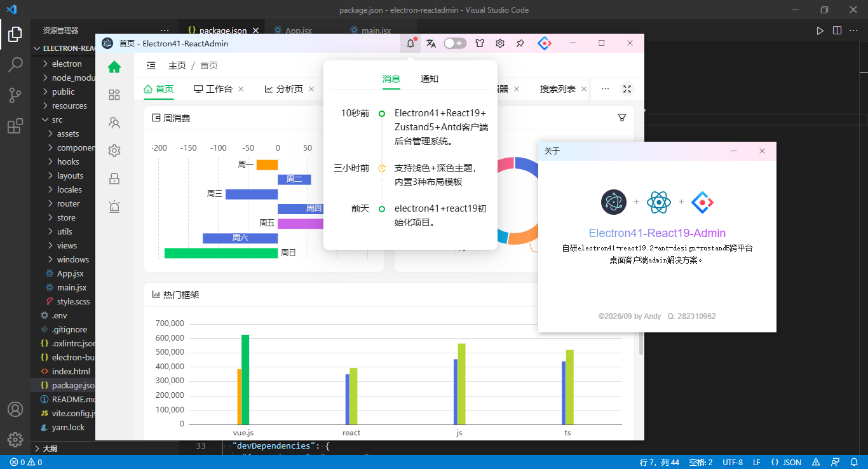Open the settings gear in app titlebar
Viewport: 868px width, 469px height.
pos(500,43)
